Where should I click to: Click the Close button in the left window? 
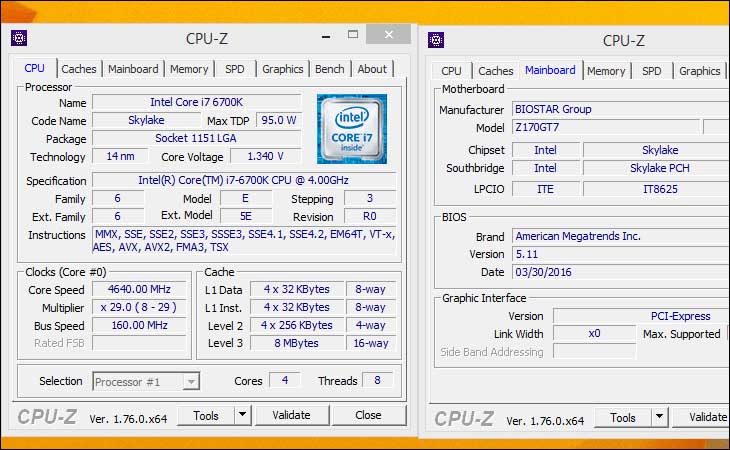(x=368, y=415)
